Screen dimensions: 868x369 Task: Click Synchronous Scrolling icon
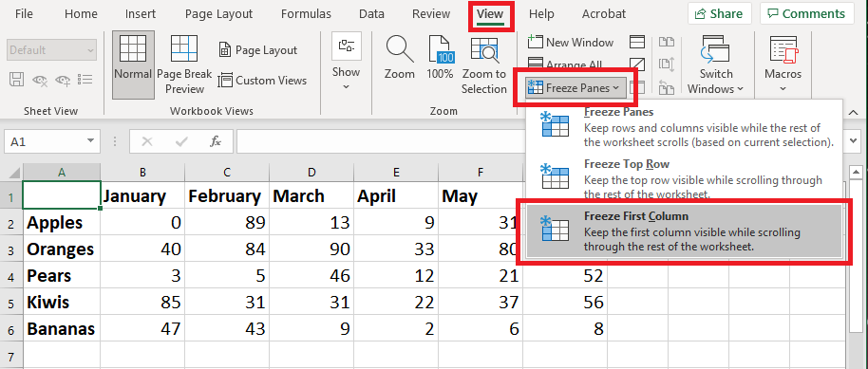click(x=667, y=65)
